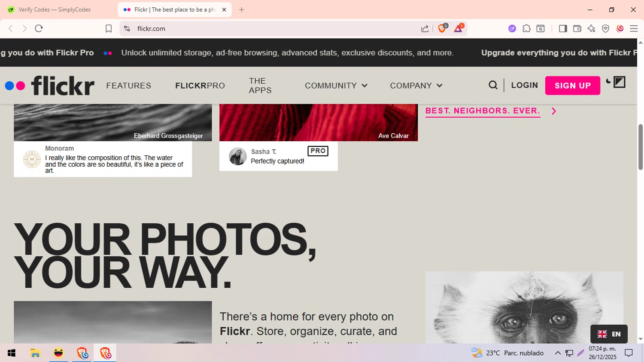The height and width of the screenshot is (362, 644).
Task: Click the LOGIN link
Action: pyautogui.click(x=525, y=85)
